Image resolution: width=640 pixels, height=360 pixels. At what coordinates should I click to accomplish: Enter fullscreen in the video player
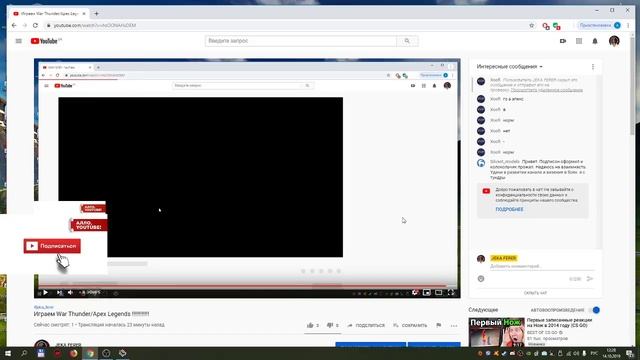(x=451, y=292)
